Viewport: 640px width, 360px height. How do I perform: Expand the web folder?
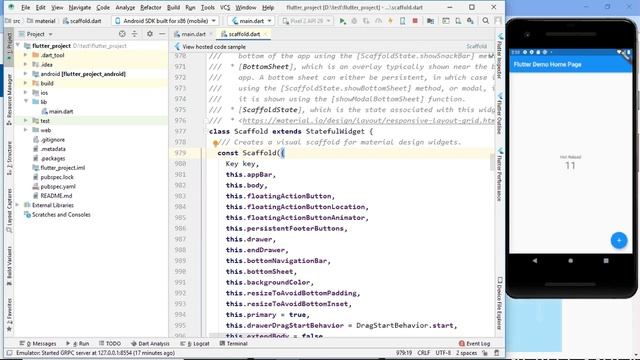pyautogui.click(x=26, y=130)
